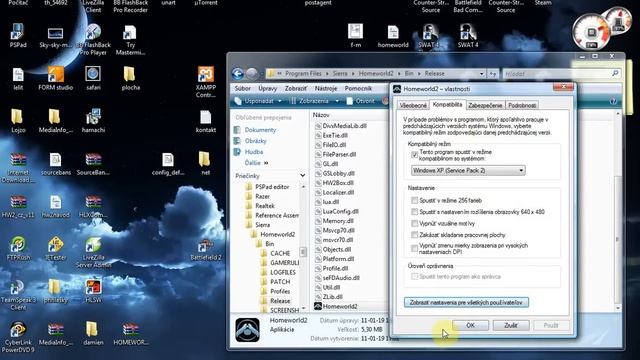Click Explorer's back navigation arrow

point(238,74)
